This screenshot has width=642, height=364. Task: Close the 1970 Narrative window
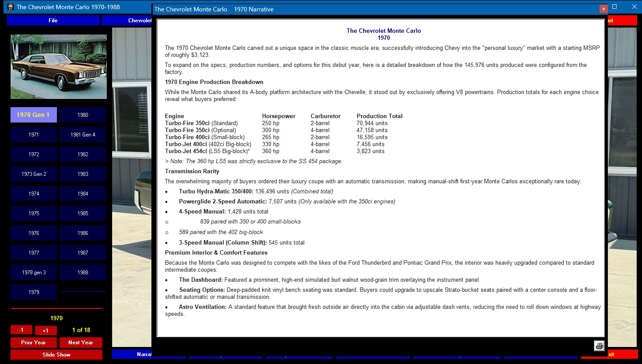(603, 9)
